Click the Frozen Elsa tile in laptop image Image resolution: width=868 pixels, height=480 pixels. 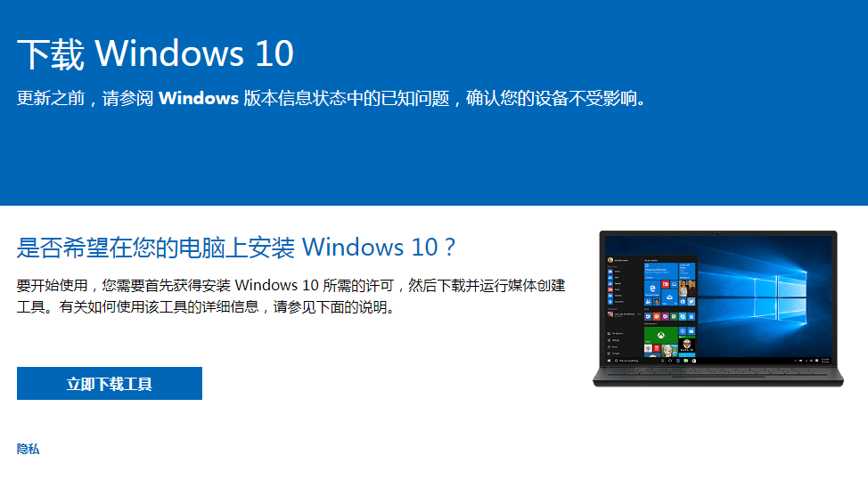tap(670, 351)
